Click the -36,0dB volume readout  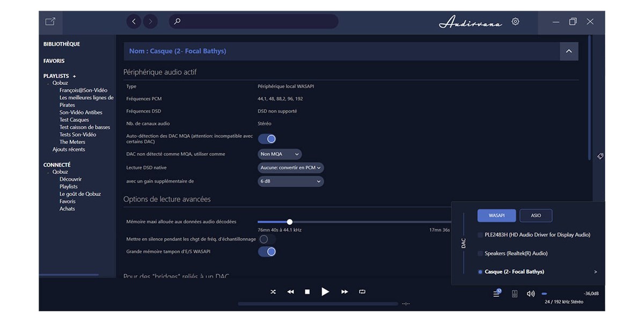tap(591, 294)
